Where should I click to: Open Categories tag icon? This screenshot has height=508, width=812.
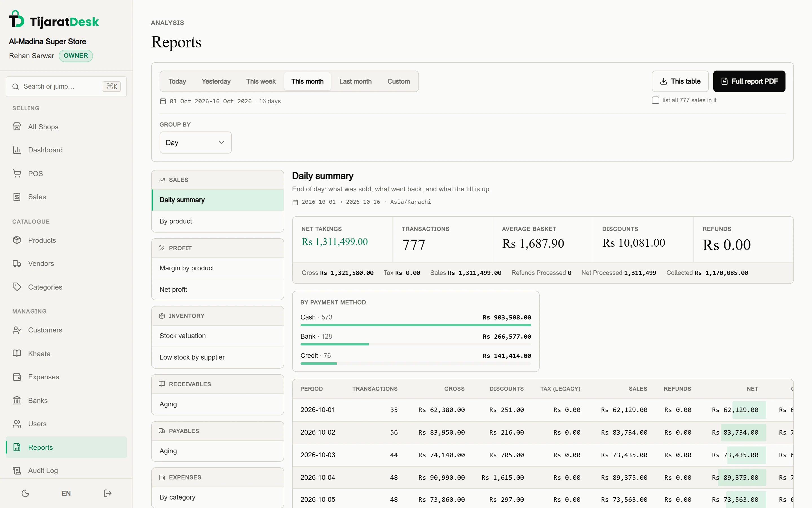(x=17, y=287)
